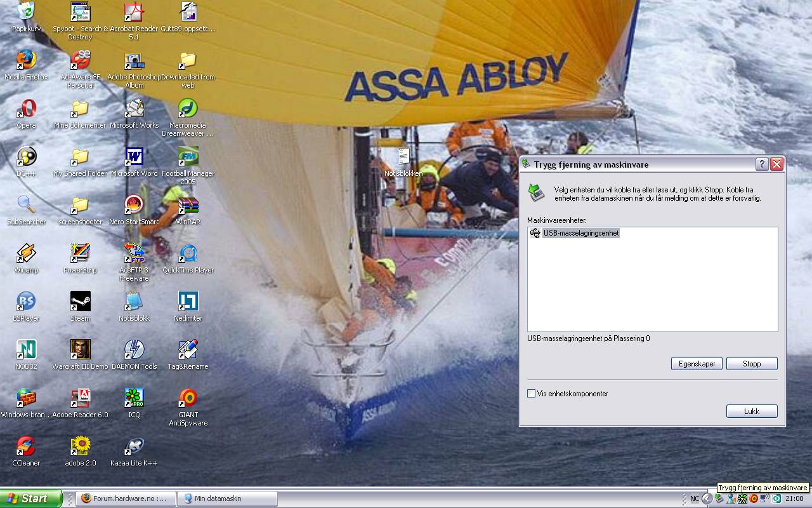The width and height of the screenshot is (812, 508).
Task: Click the Notisblokken icon on desktop
Action: pyautogui.click(x=403, y=157)
